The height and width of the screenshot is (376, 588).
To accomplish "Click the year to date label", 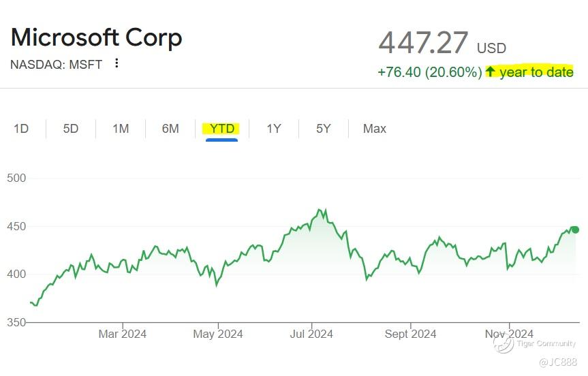I will point(536,72).
